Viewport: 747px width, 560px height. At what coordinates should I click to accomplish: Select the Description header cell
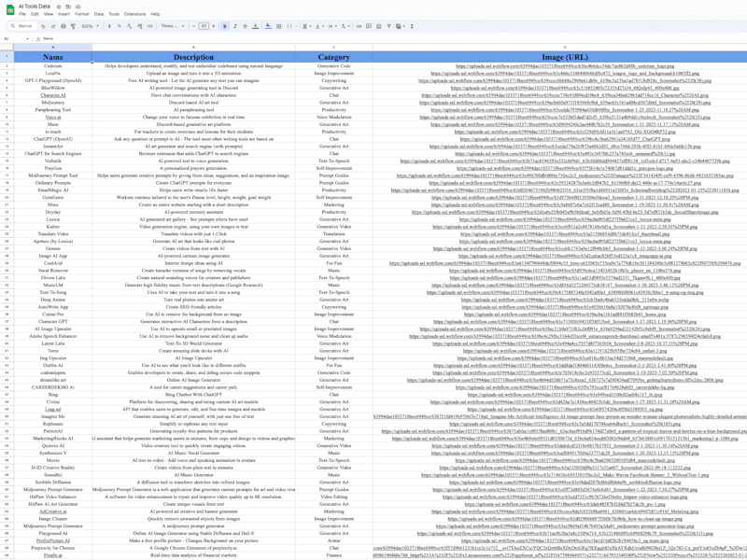[193, 57]
